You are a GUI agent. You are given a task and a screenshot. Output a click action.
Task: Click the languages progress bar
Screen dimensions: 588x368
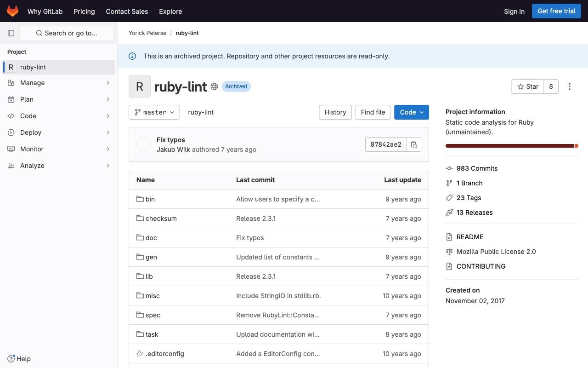[512, 146]
